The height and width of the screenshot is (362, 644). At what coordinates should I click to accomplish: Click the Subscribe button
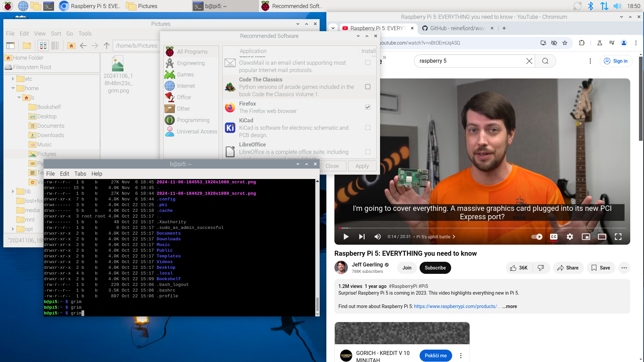pos(435,268)
